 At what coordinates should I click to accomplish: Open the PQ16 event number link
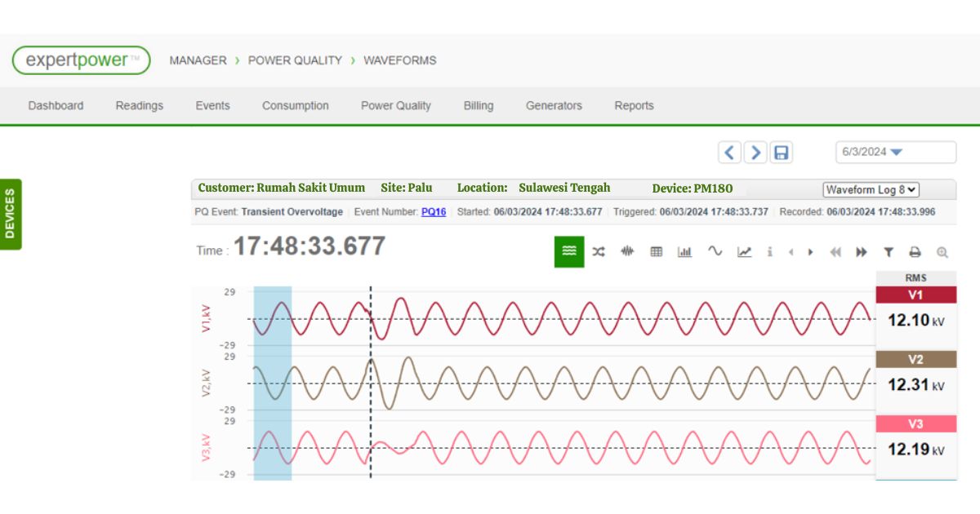click(x=434, y=212)
